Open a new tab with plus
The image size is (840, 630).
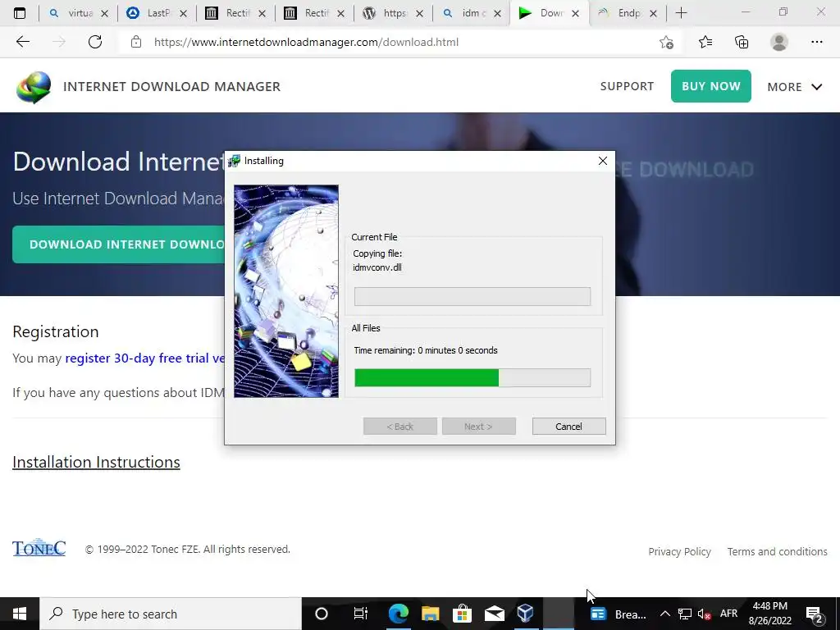tap(681, 13)
